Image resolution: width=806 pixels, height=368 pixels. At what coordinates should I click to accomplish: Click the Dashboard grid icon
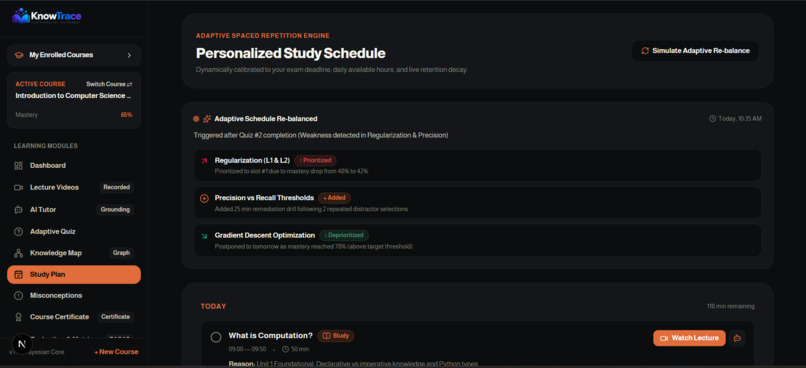pyautogui.click(x=19, y=165)
